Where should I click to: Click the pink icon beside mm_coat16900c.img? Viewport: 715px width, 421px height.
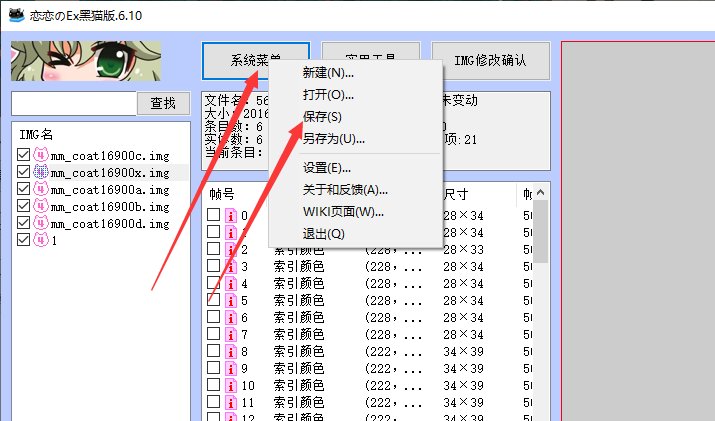coord(40,155)
